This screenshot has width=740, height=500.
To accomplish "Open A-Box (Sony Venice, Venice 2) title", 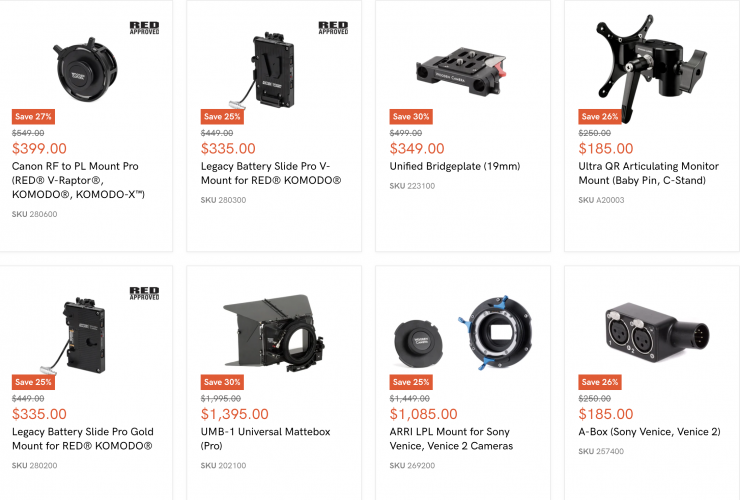I will click(x=649, y=432).
